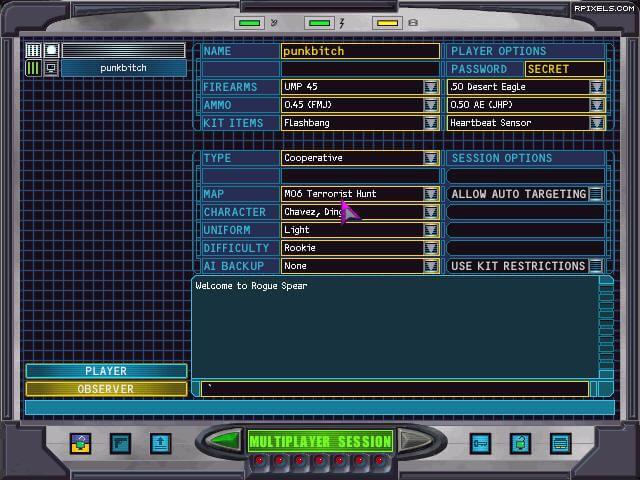640x480 pixels.
Task: Click the middle icon in the bottom-left toolbar
Action: 120,442
